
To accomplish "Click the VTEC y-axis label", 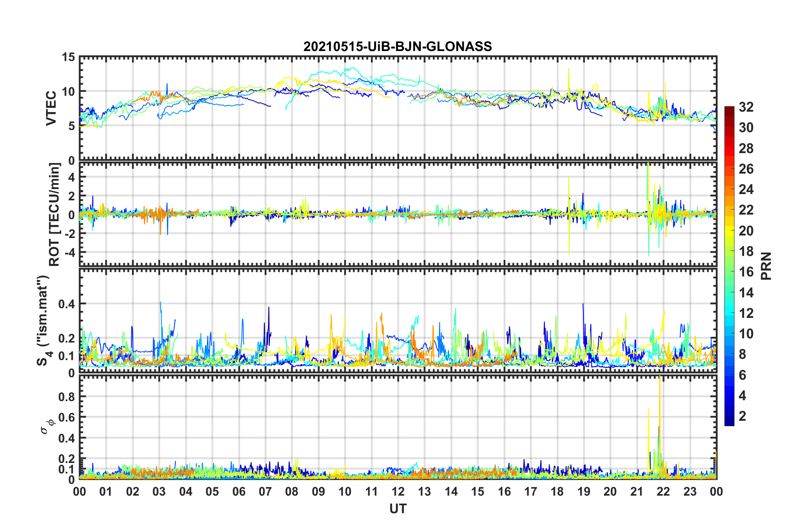I will pyautogui.click(x=51, y=108).
